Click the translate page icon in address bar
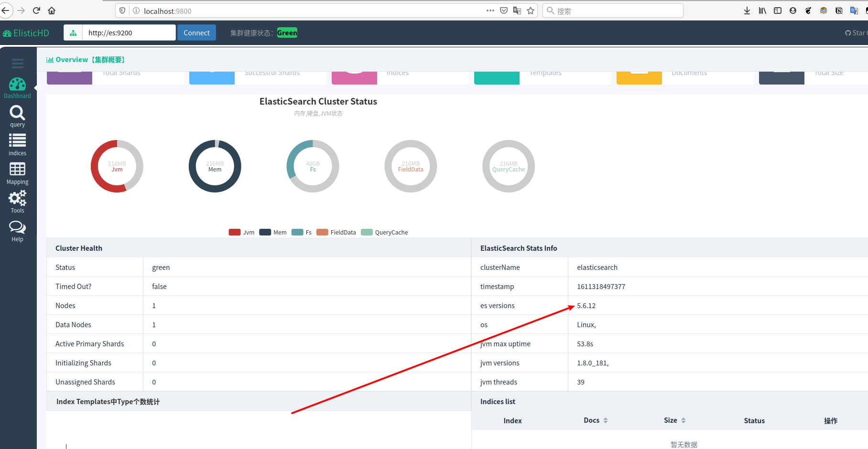Image resolution: width=868 pixels, height=449 pixels. (x=517, y=11)
